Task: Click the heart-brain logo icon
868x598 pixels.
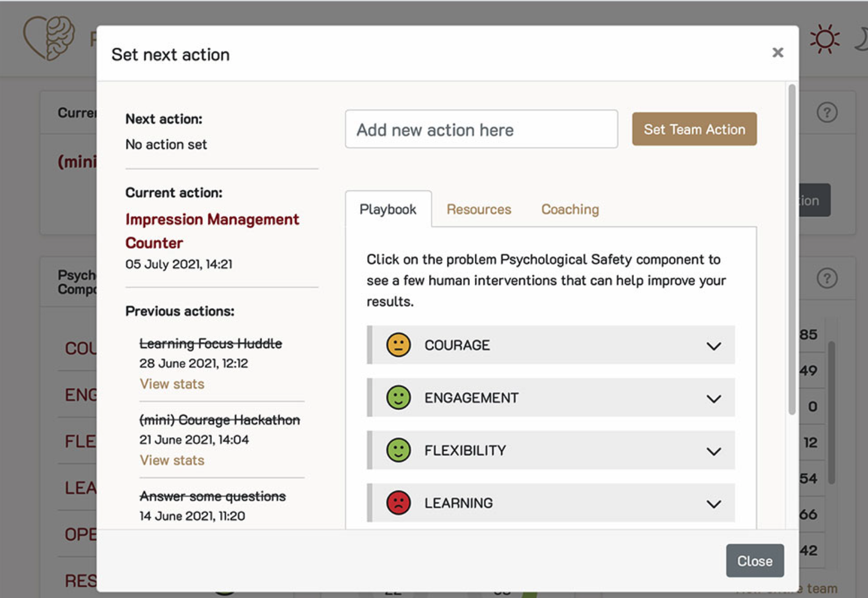Action: [49, 38]
